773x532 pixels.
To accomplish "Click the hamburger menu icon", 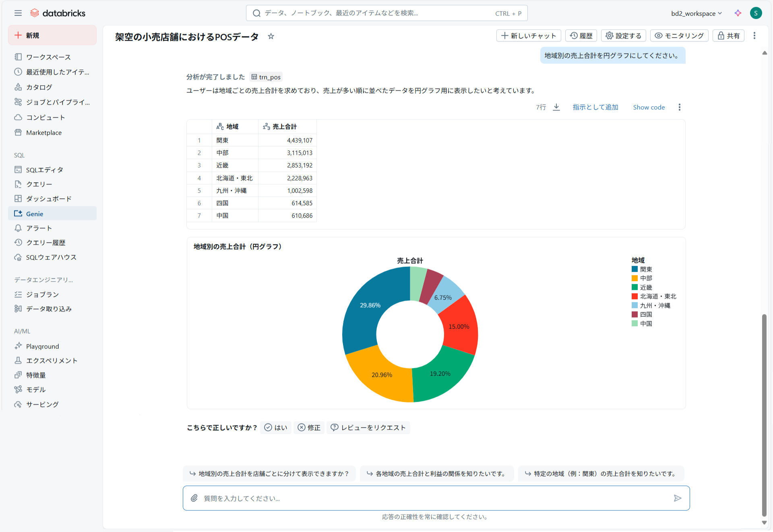I will (x=18, y=13).
